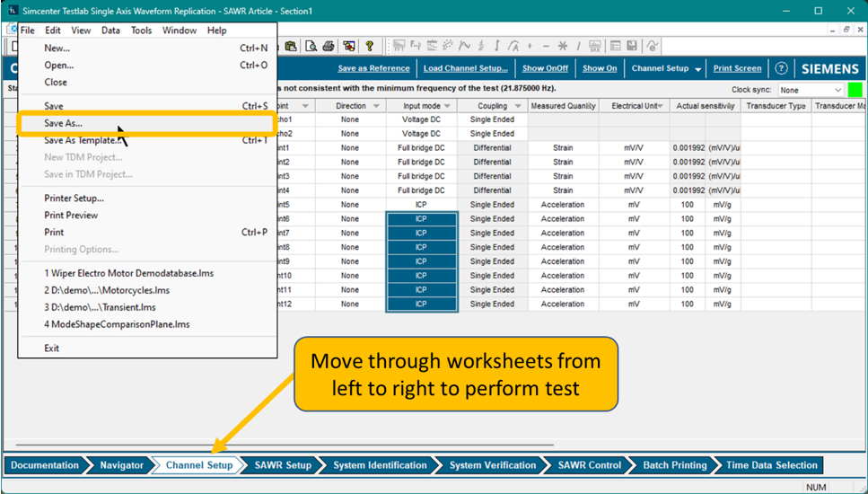Screen dimensions: 868x494
Task: Click the asterisk icon in the toolbar
Action: (563, 46)
